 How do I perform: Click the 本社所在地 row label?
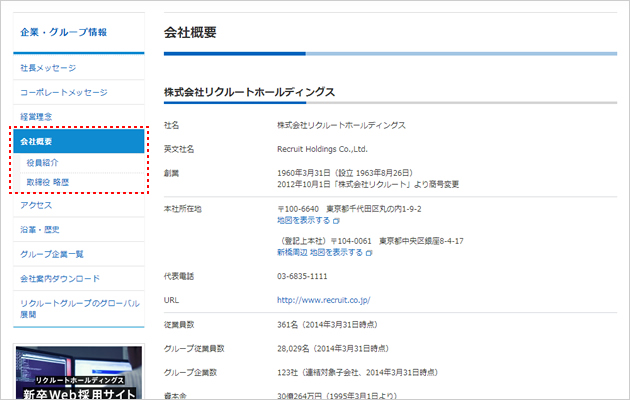coord(183,209)
